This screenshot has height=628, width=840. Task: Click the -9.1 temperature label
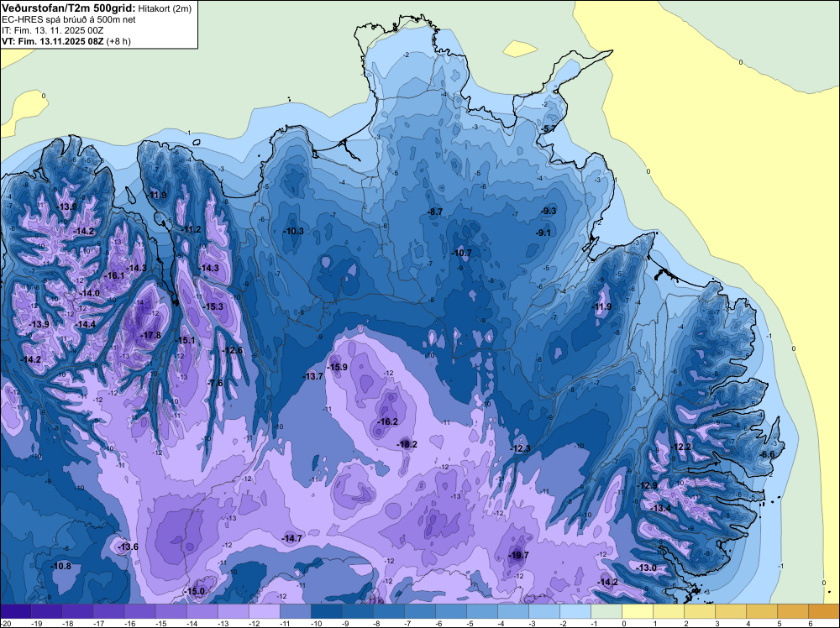(x=543, y=233)
